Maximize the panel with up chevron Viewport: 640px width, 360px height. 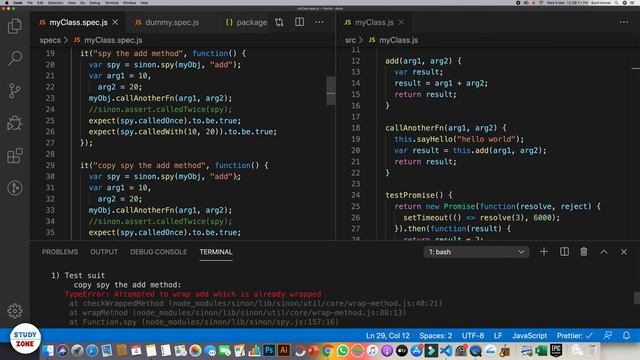(x=604, y=252)
